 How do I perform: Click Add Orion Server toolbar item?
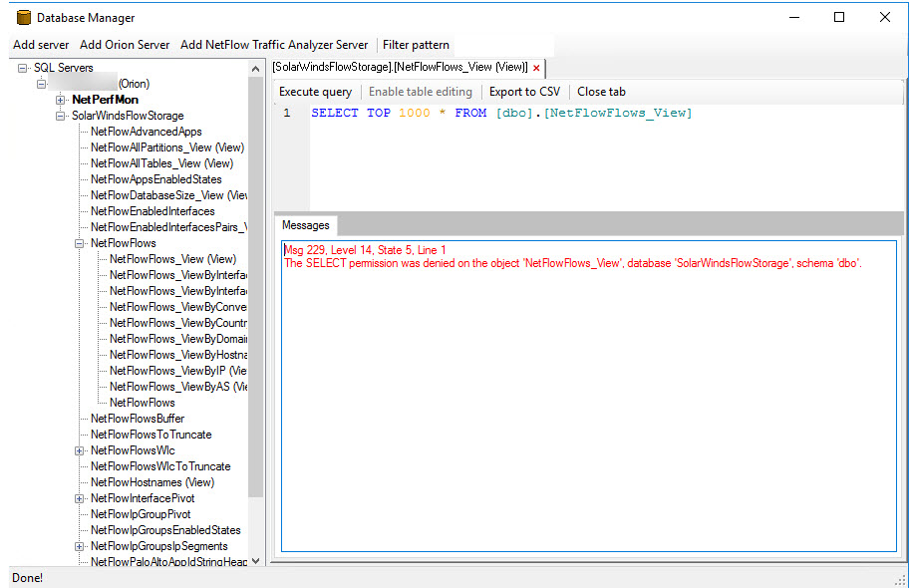(x=125, y=45)
